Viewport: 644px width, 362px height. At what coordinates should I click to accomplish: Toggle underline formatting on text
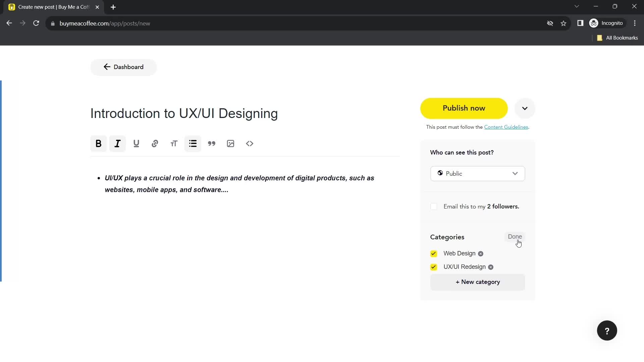click(x=136, y=143)
